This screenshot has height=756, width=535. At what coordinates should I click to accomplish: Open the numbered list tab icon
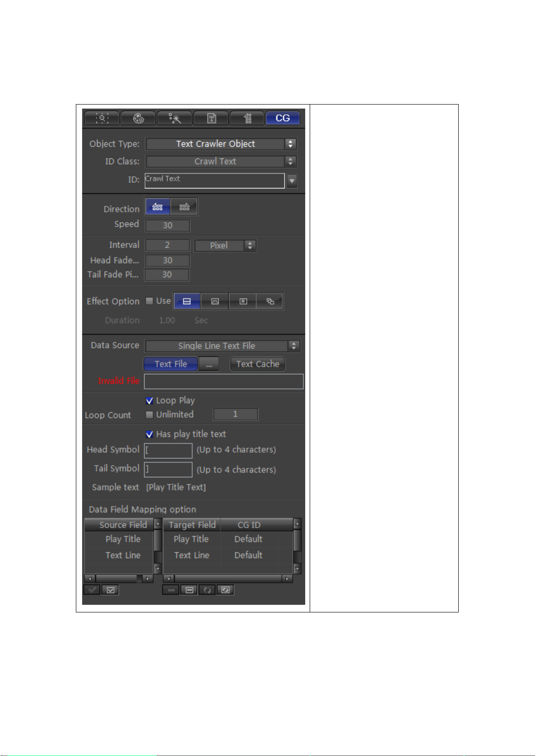pos(247,118)
